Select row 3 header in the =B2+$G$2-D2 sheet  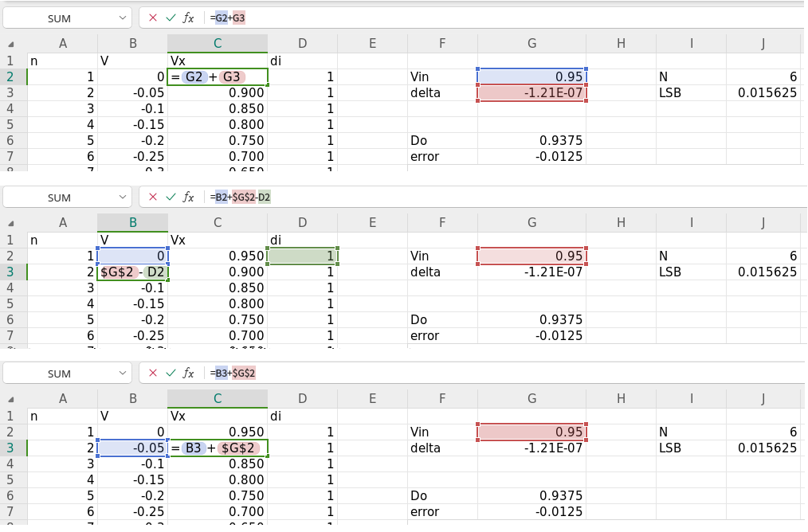(x=14, y=272)
